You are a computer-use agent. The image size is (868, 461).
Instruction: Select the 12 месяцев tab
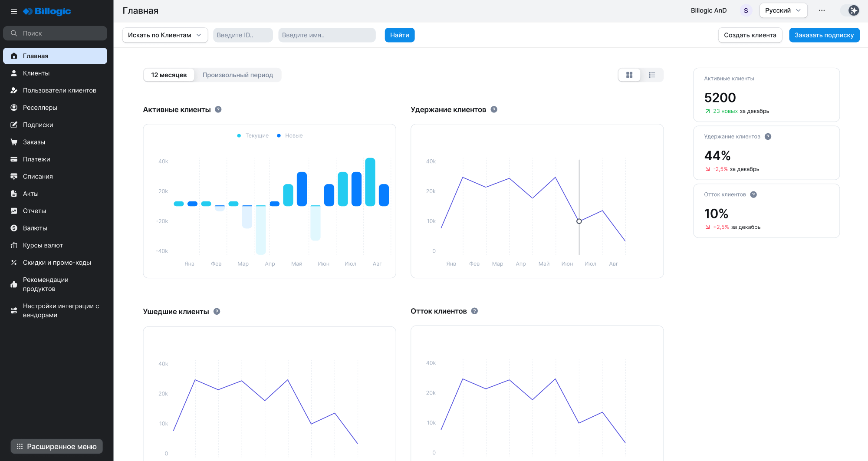pos(169,75)
